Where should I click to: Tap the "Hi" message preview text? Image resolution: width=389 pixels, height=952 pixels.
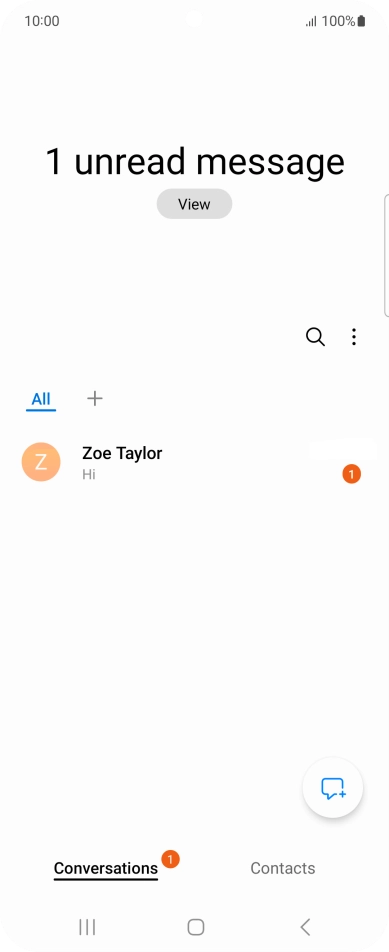[89, 474]
